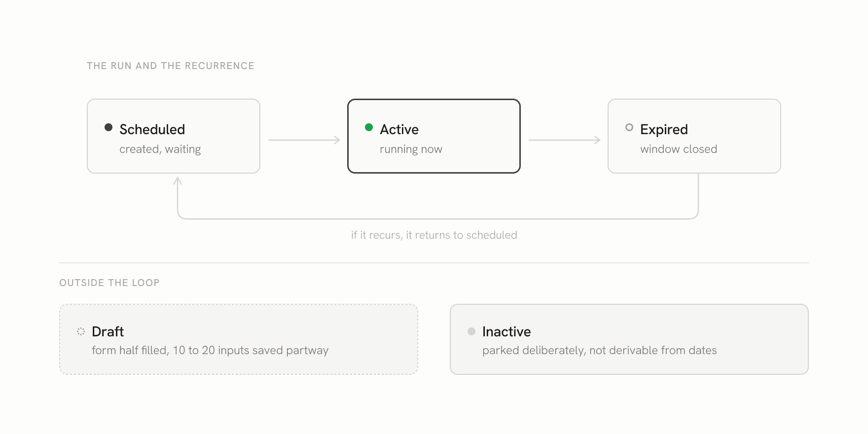Click the "created, waiting" description text
The image size is (868, 434).
[160, 149]
